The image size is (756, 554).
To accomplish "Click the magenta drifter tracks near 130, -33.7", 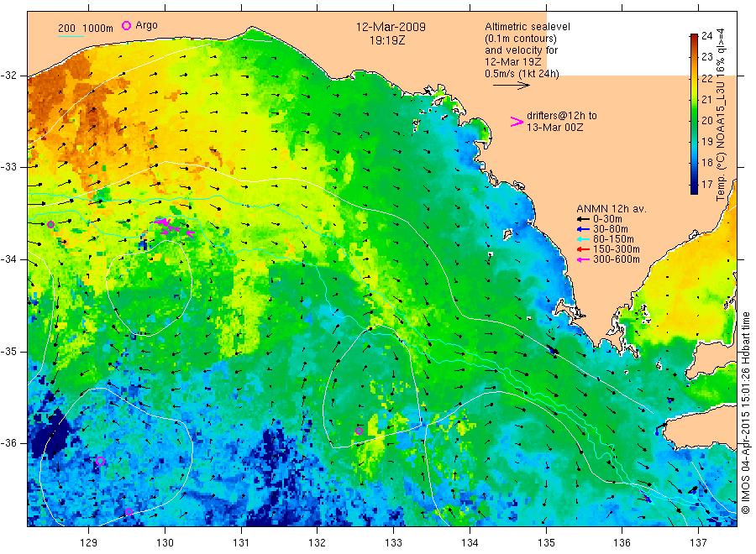I will point(175,227).
